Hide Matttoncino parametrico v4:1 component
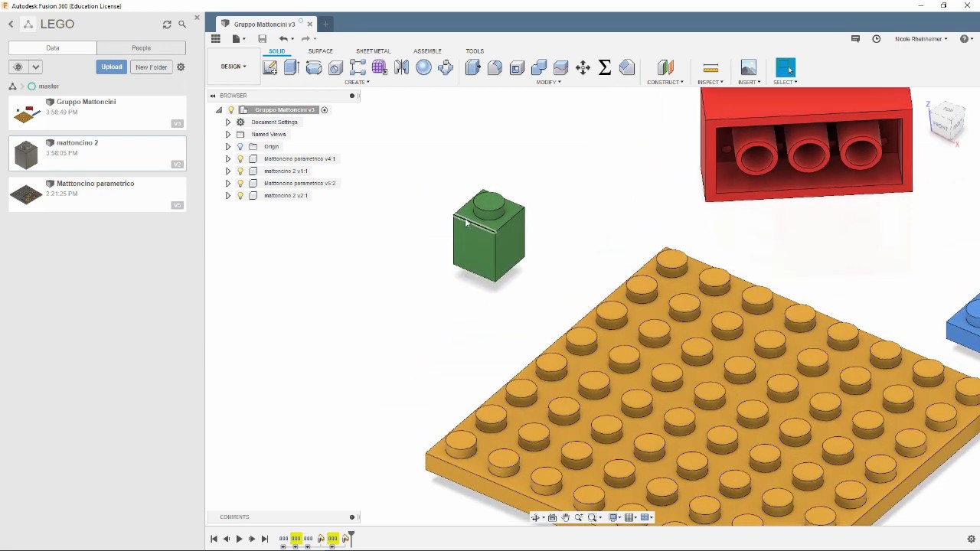This screenshot has height=551, width=980. (240, 158)
